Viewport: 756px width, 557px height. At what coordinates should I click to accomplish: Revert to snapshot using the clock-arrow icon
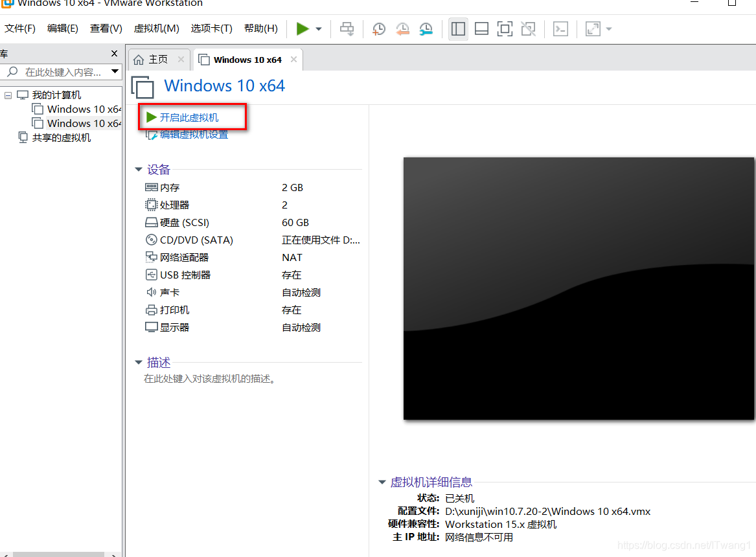402,29
